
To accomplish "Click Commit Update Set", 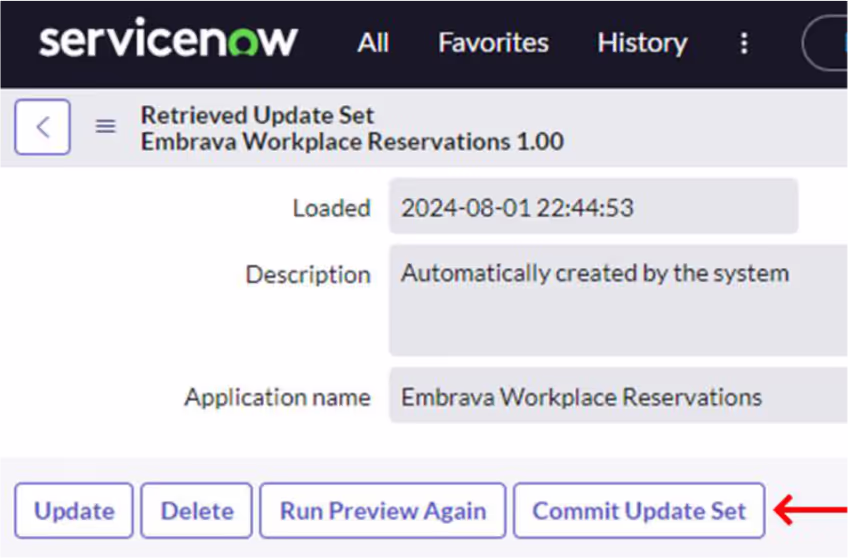I will point(639,510).
